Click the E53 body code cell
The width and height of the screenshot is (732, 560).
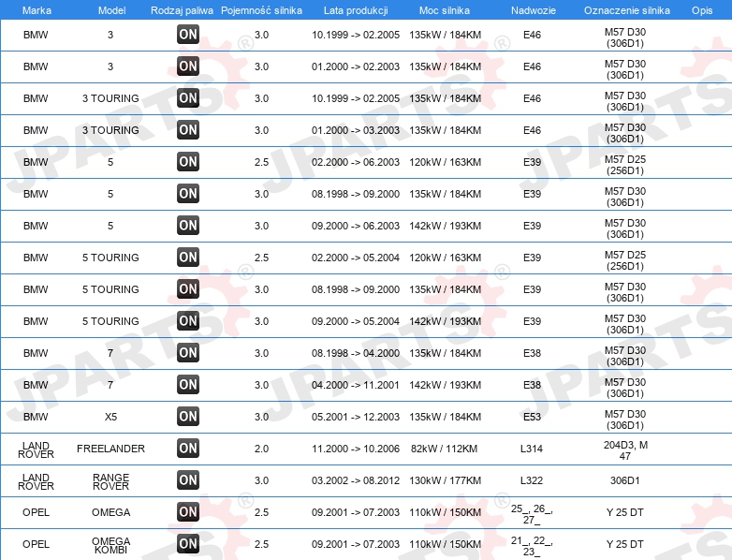(532, 417)
